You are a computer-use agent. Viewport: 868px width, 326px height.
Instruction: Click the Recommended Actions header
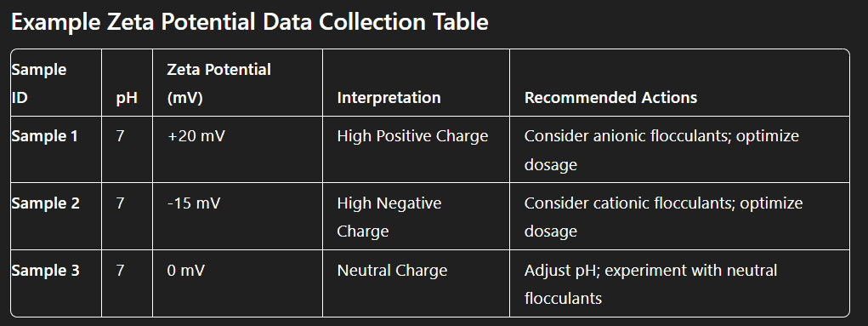pyautogui.click(x=610, y=98)
